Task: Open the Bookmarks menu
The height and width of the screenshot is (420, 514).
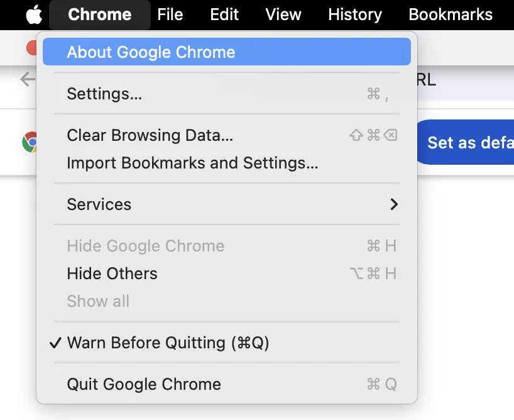Action: 451,14
